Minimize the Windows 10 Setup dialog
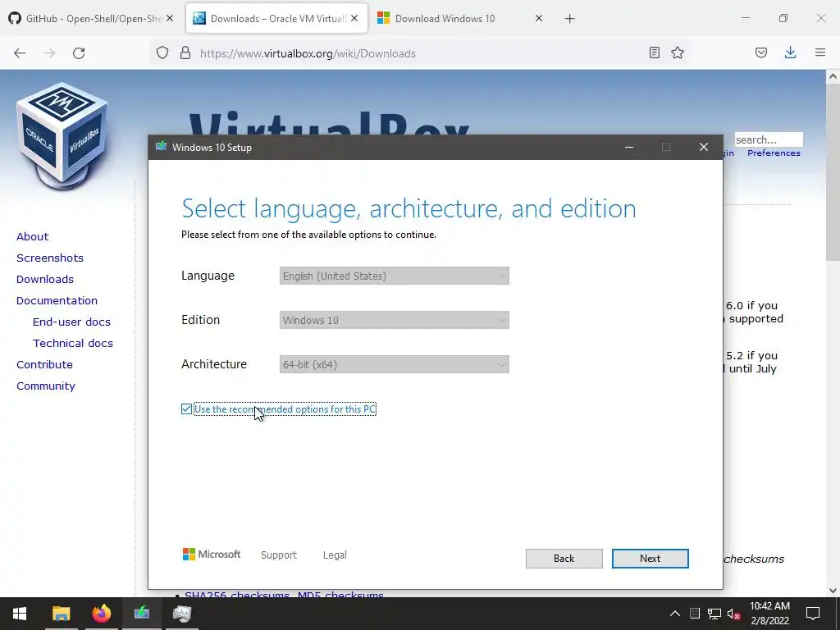Screen dimensions: 840x630 629,148
